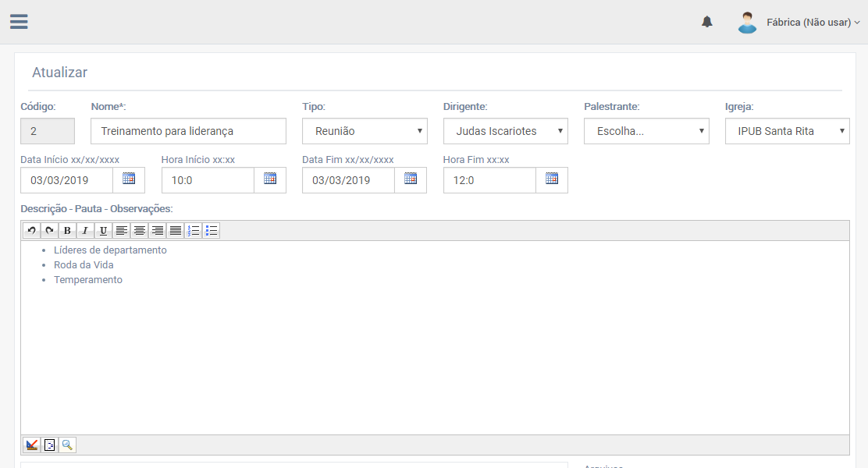Justify the description text
Image resolution: width=868 pixels, height=468 pixels.
click(x=175, y=230)
